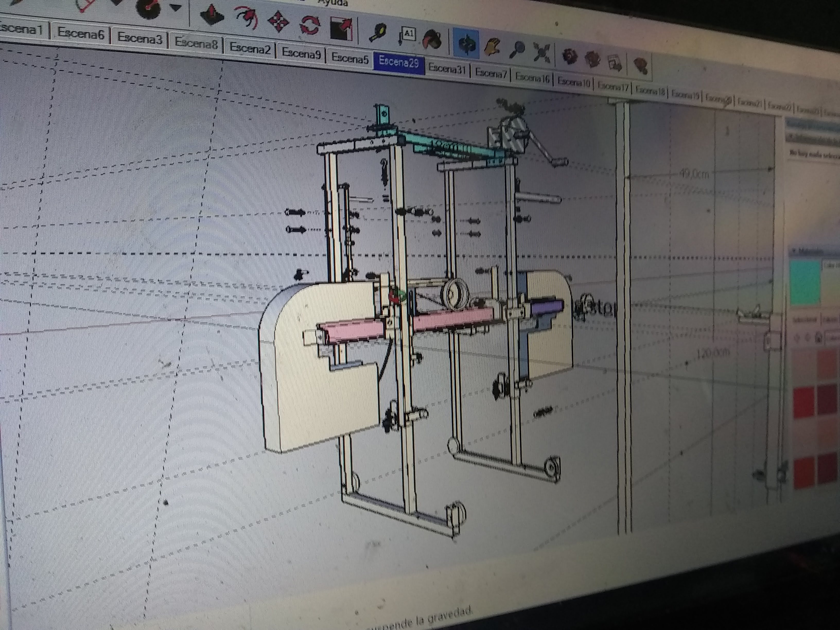Select the Paint Bucket tool
This screenshot has width=840, height=630.
432,39
